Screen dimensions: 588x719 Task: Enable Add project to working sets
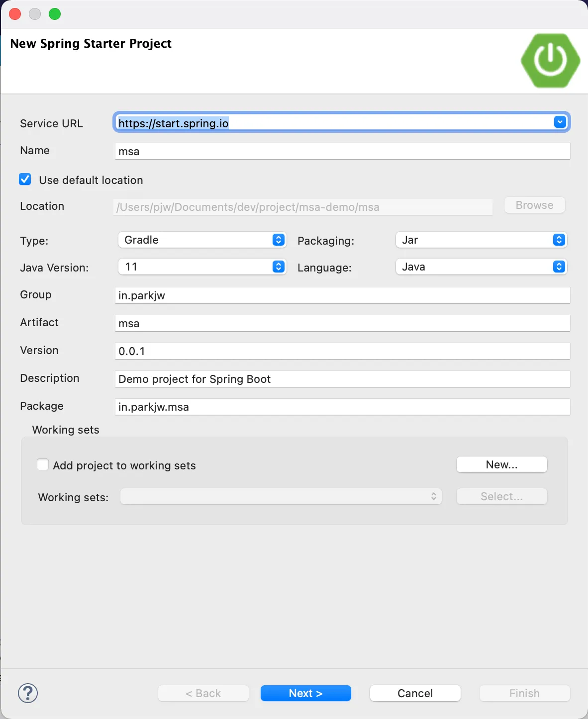click(x=43, y=465)
